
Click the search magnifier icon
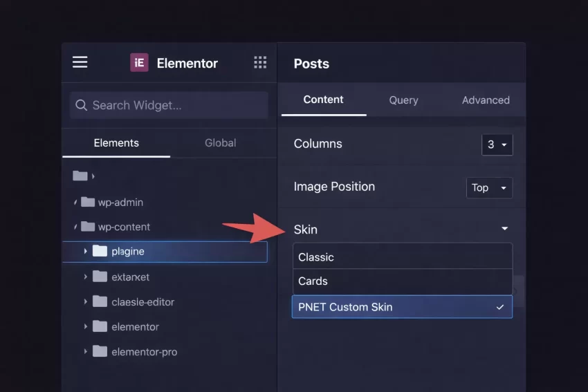click(x=81, y=105)
